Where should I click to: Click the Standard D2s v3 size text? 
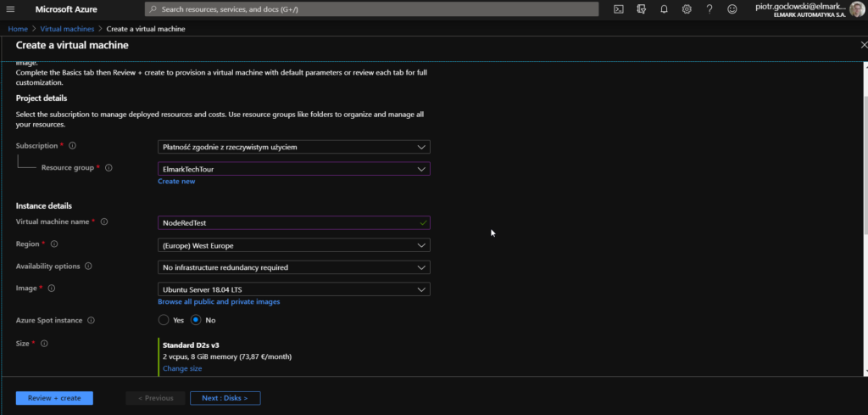pyautogui.click(x=191, y=345)
